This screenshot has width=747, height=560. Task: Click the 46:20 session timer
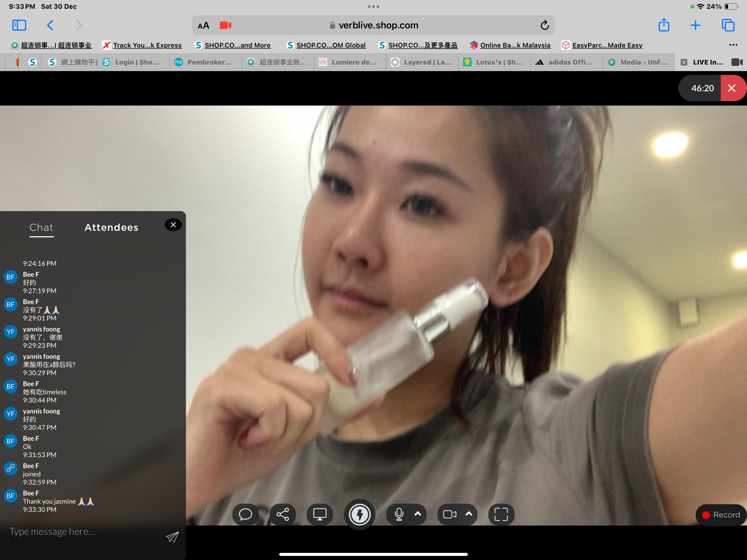coord(702,88)
